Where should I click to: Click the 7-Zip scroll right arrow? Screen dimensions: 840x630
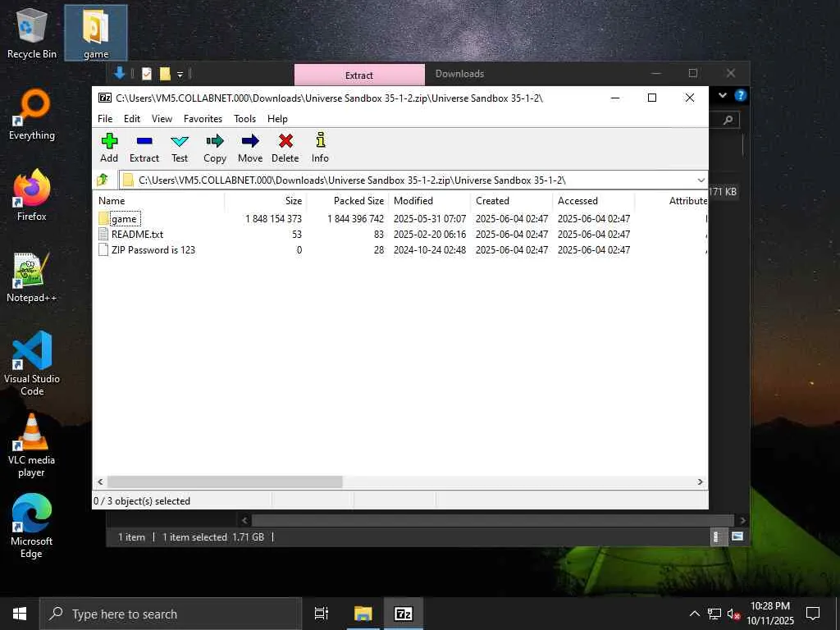[x=700, y=482]
